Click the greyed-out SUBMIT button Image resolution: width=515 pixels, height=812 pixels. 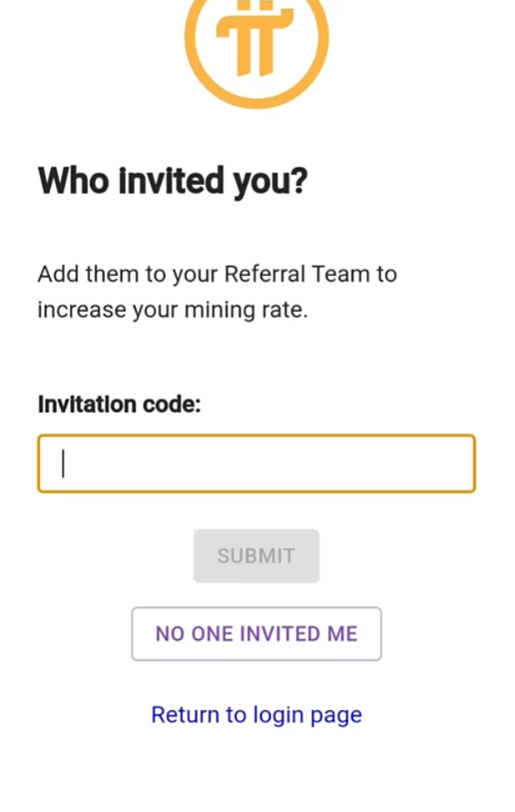[256, 556]
